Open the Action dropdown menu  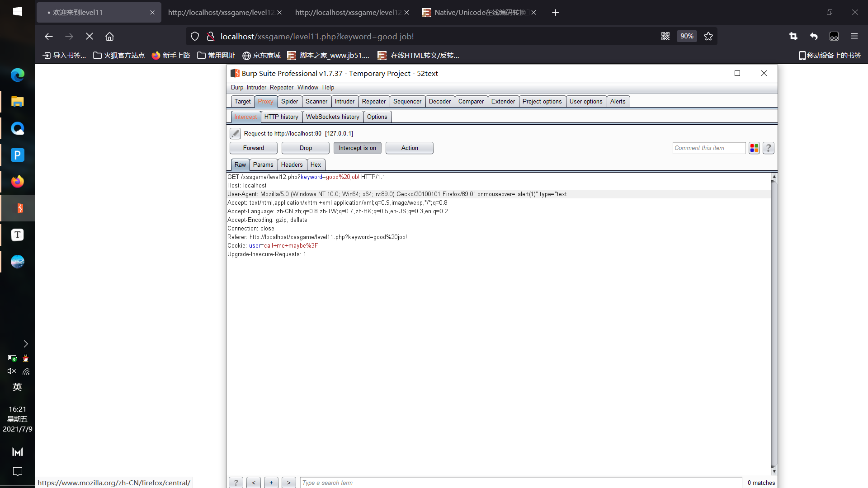410,148
